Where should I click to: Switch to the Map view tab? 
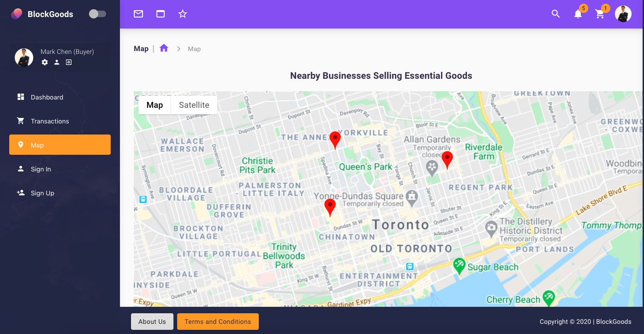tap(155, 105)
